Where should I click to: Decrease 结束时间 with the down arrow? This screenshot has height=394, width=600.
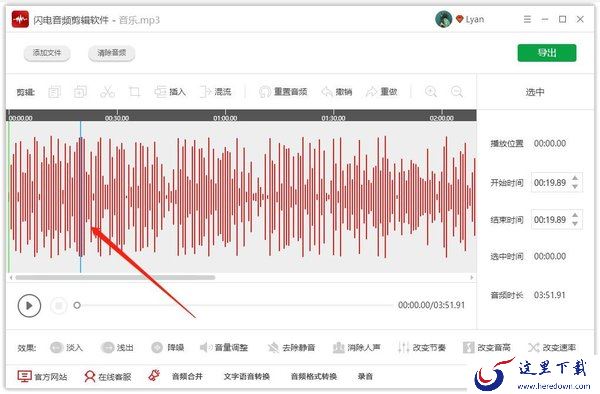[575, 224]
